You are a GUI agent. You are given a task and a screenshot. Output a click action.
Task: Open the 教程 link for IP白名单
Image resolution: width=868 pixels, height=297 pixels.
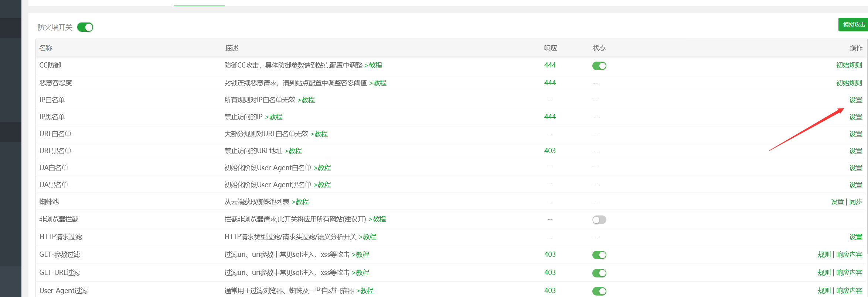pos(306,100)
